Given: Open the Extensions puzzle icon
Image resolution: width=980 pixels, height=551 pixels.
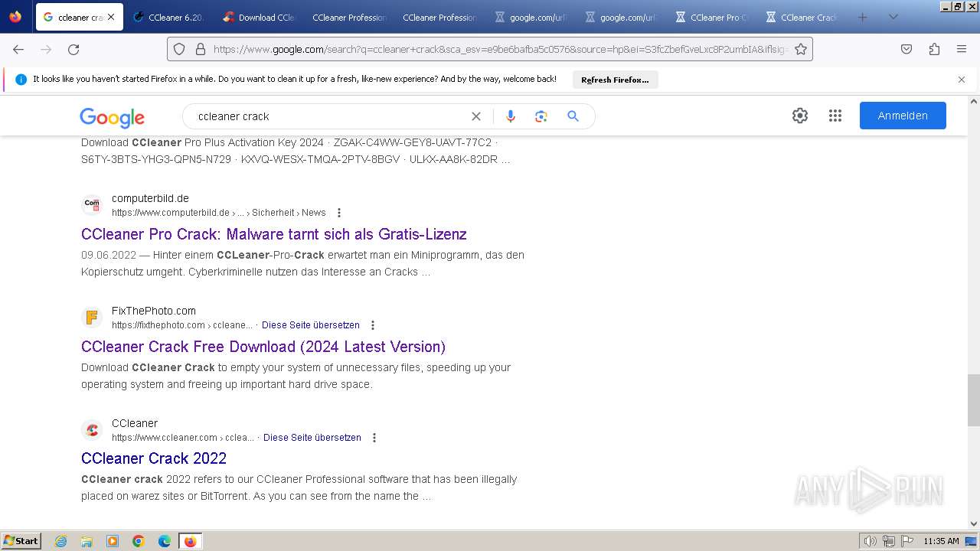Looking at the screenshot, I should [934, 49].
